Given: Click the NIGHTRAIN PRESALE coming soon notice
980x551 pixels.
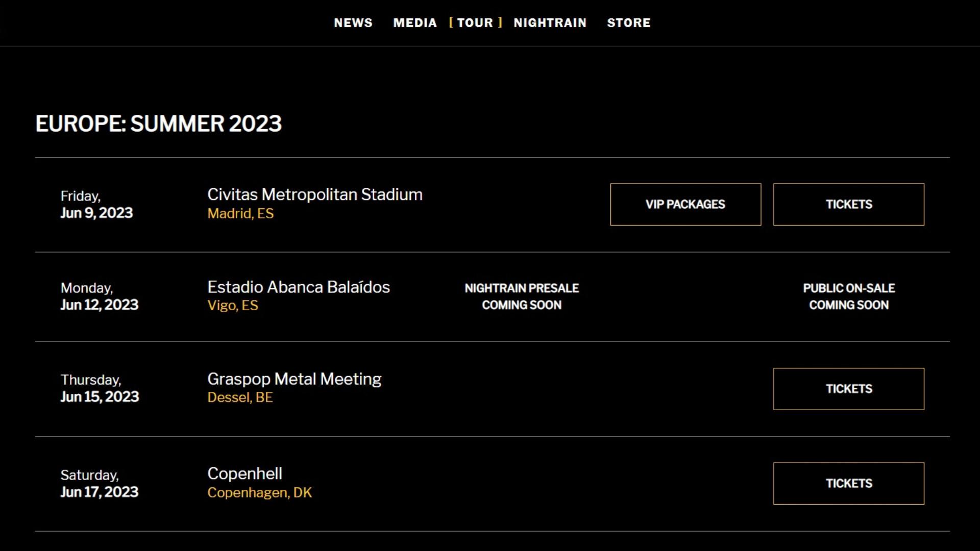Looking at the screenshot, I should point(522,296).
